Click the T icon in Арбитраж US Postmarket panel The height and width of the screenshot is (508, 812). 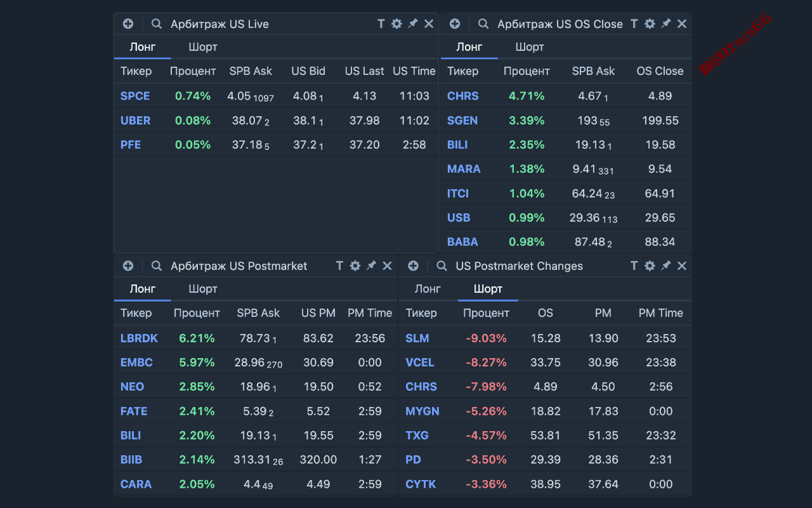pyautogui.click(x=339, y=265)
